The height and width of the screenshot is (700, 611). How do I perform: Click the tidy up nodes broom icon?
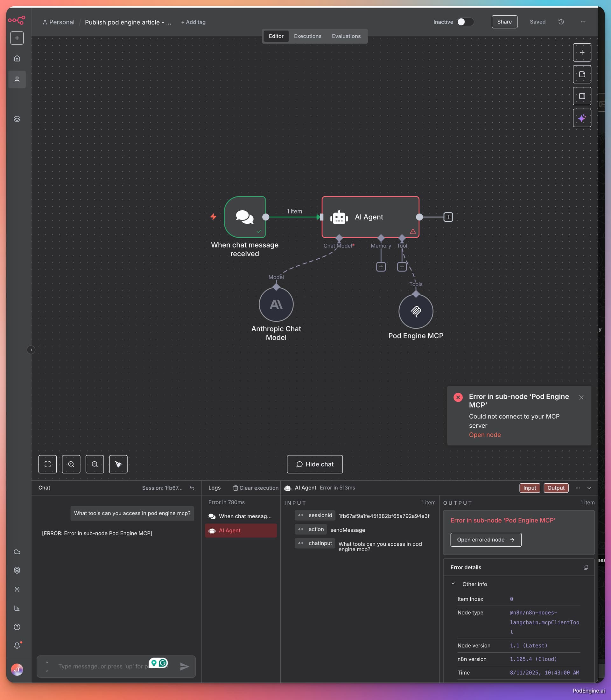[118, 464]
